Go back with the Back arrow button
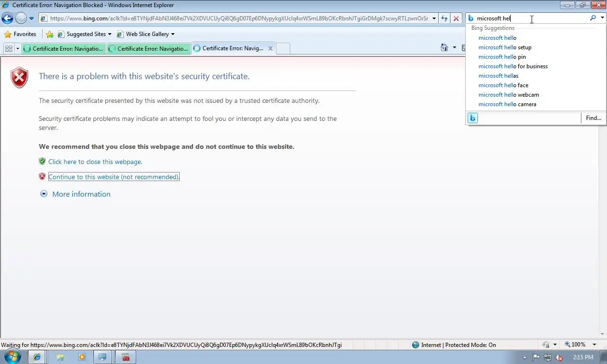This screenshot has height=364, width=607. [7, 18]
